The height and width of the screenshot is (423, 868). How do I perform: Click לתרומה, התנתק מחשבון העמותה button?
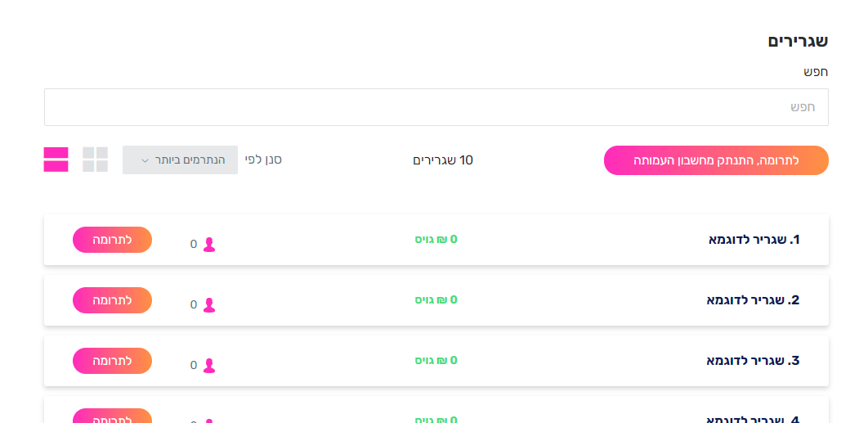716,161
